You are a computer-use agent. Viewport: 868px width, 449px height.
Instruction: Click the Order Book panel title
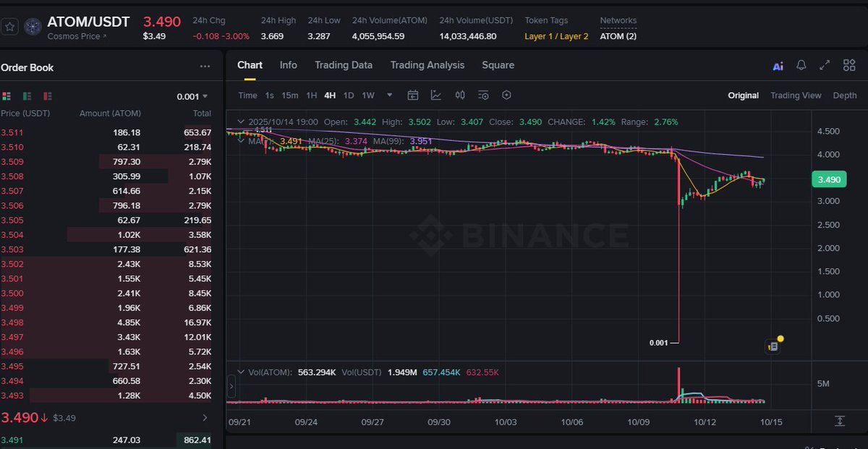click(27, 67)
